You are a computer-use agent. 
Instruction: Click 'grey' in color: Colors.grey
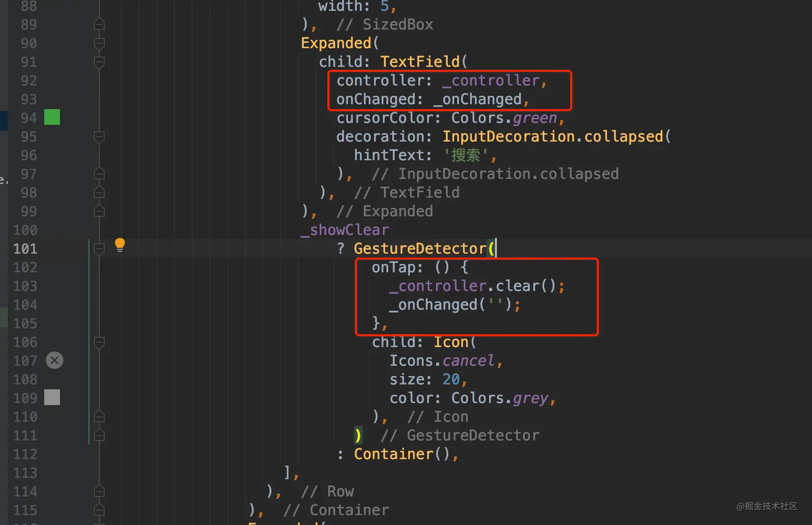530,398
